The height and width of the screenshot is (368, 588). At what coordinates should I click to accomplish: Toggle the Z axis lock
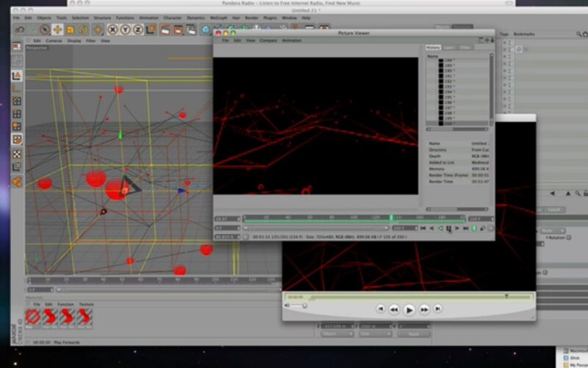point(140,29)
